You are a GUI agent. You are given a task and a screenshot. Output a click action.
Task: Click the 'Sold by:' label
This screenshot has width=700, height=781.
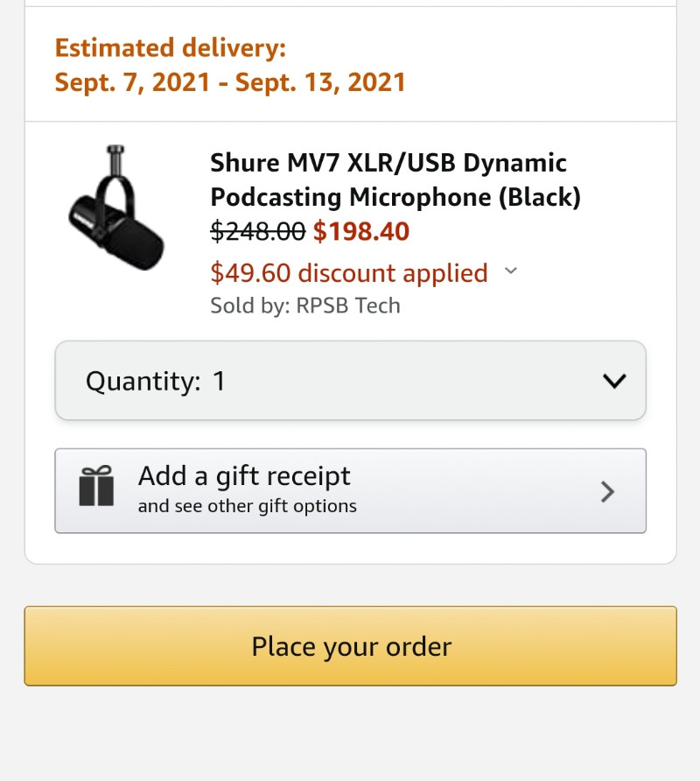(x=250, y=306)
